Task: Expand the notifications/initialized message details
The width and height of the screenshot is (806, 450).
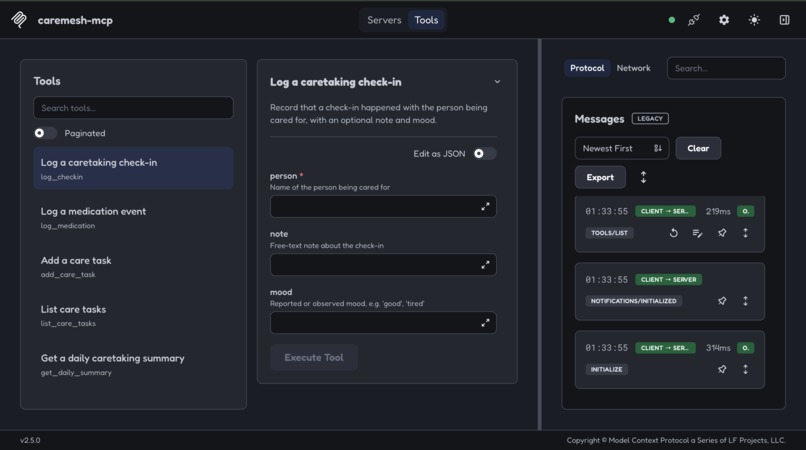Action: pos(745,301)
